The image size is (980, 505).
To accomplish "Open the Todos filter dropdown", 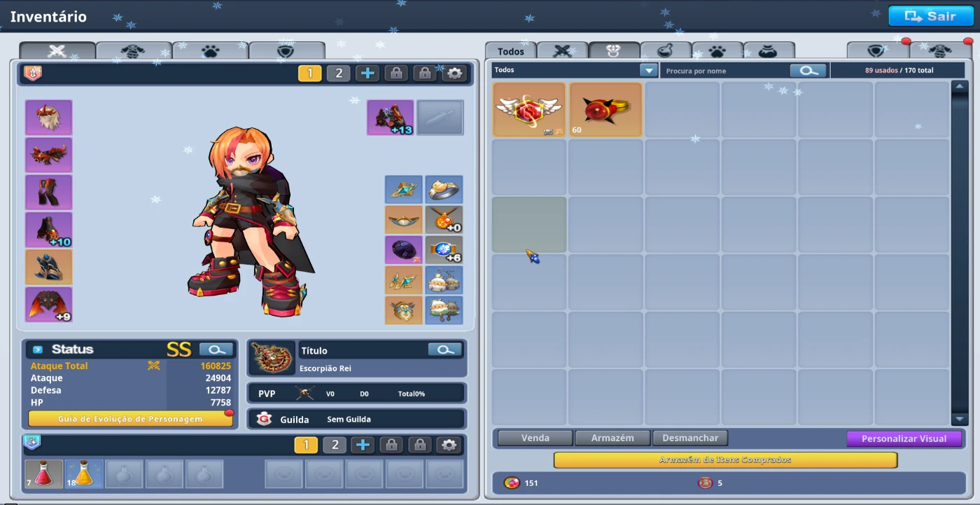I will pos(649,70).
